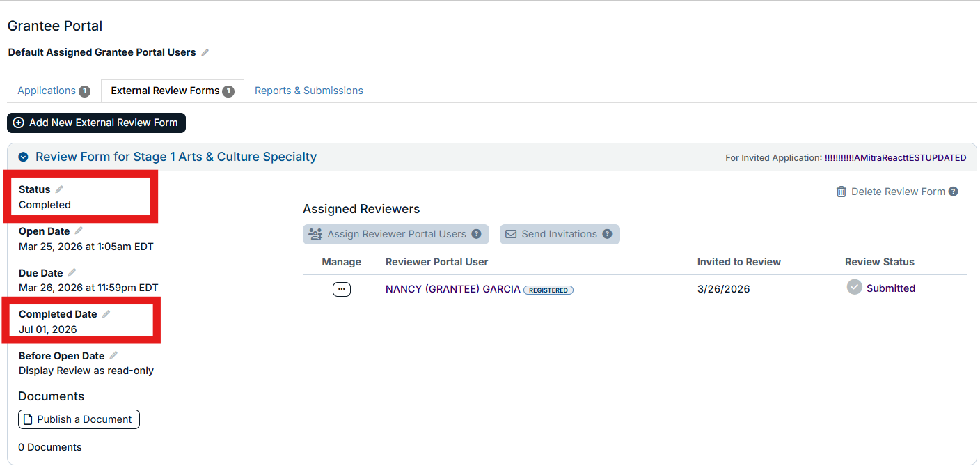Open the Reports & Submissions tab
The height and width of the screenshot is (475, 980).
(x=309, y=91)
